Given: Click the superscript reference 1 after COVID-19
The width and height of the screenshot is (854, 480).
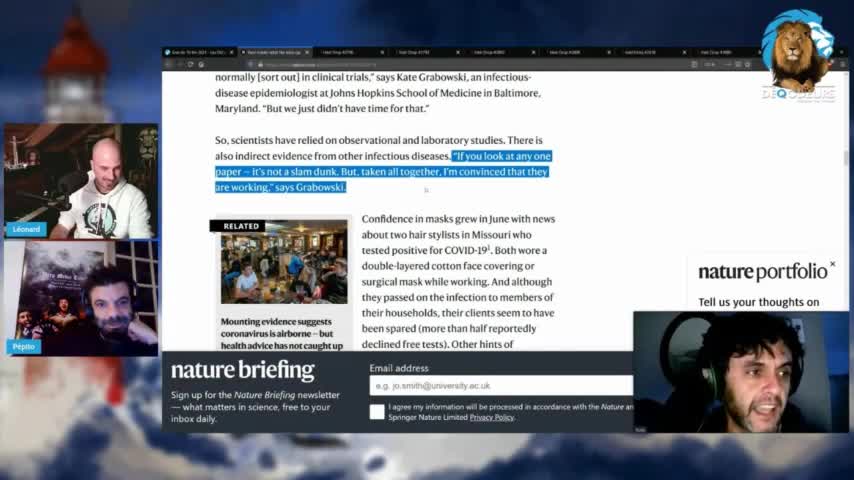Looking at the screenshot, I should tap(489, 247).
